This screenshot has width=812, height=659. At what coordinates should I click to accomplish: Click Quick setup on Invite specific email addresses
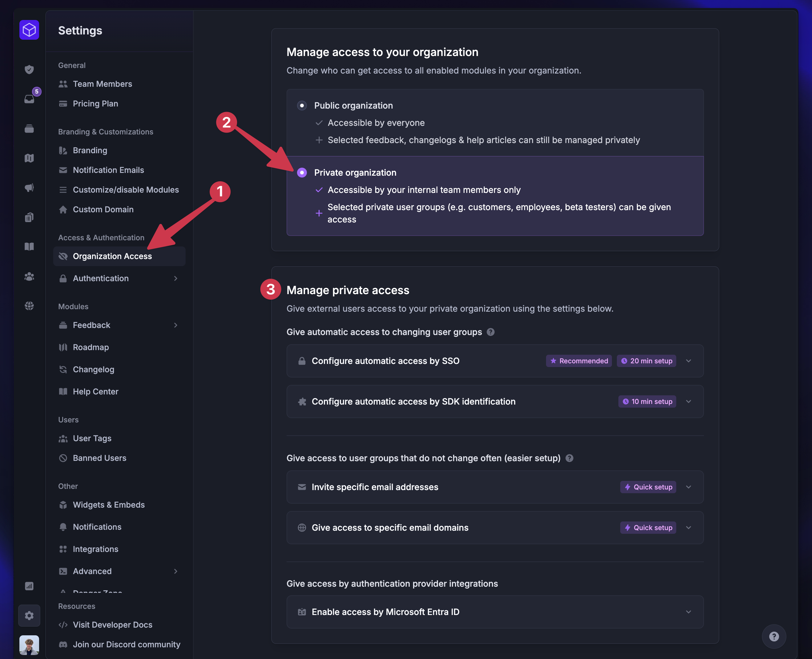click(648, 487)
